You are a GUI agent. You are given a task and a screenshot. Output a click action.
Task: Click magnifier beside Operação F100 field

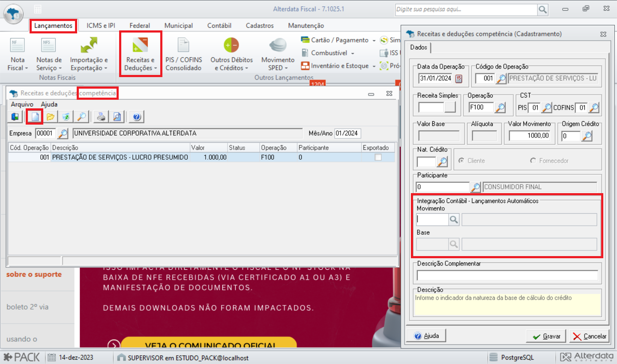tap(500, 107)
